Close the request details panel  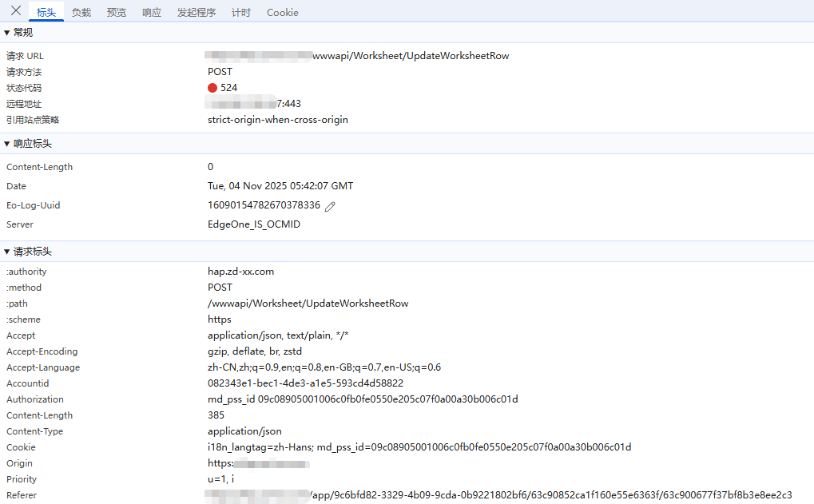[x=15, y=11]
